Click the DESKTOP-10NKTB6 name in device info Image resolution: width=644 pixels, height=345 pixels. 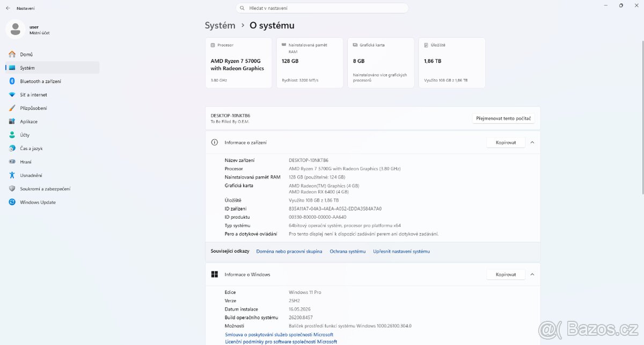[309, 160]
